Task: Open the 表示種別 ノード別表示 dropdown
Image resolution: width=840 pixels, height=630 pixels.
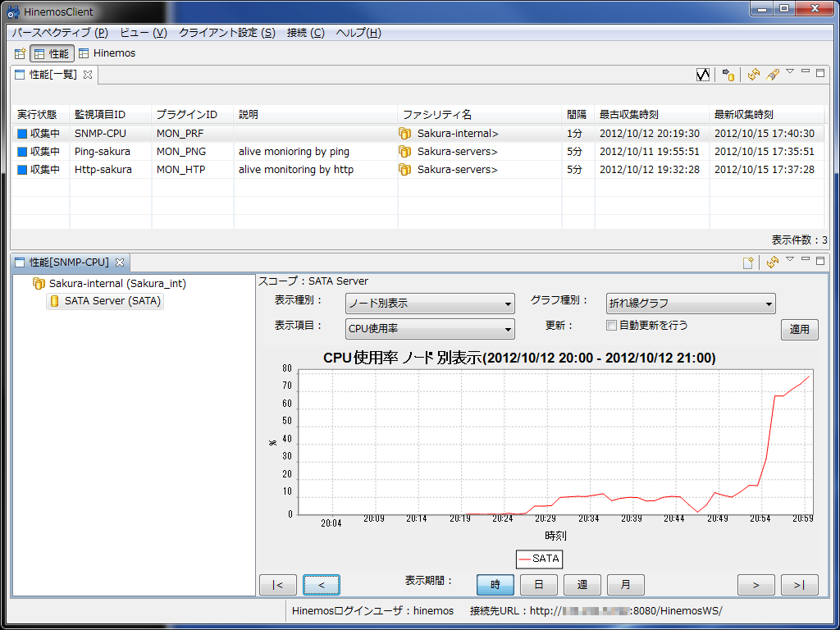Action: [x=430, y=304]
